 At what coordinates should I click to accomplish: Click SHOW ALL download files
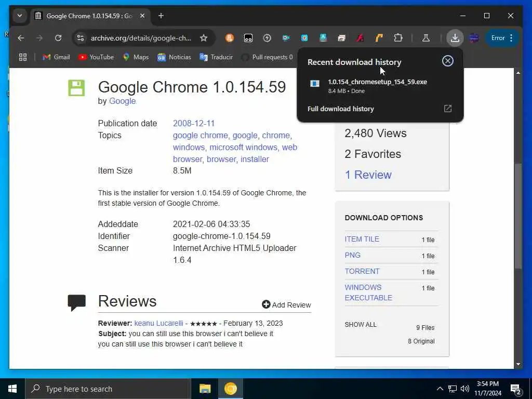tap(361, 325)
